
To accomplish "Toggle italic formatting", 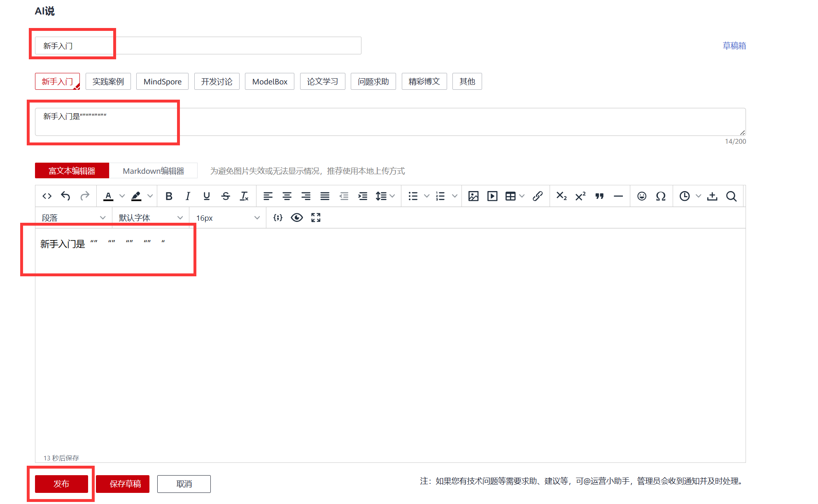I will coord(188,196).
